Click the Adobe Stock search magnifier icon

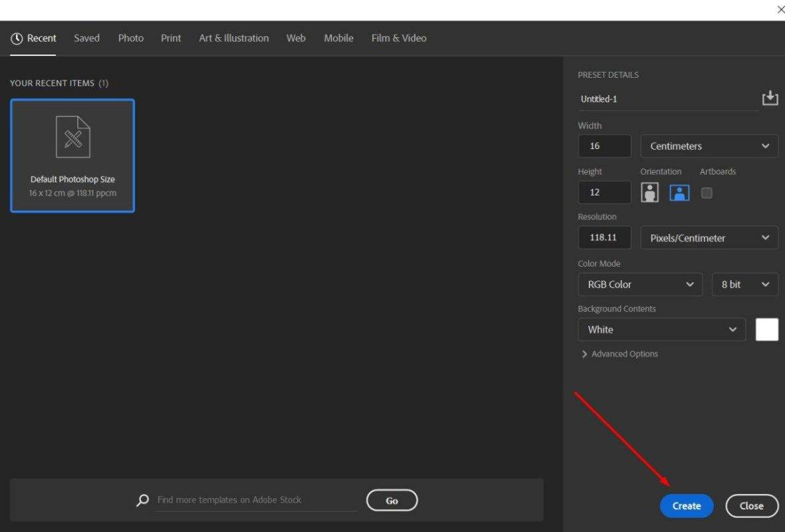click(142, 500)
